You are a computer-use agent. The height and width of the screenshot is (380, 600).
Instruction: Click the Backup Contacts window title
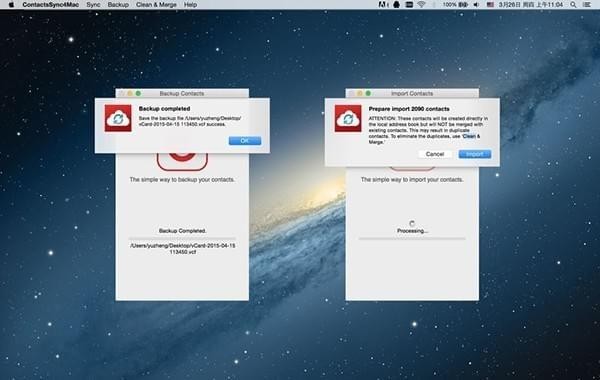(182, 93)
